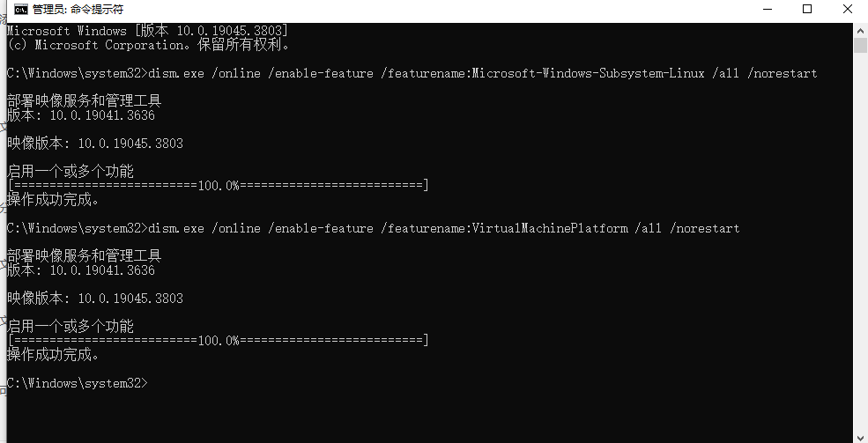Click the first 100.0% progress bar
This screenshot has height=443, width=868.
219,185
